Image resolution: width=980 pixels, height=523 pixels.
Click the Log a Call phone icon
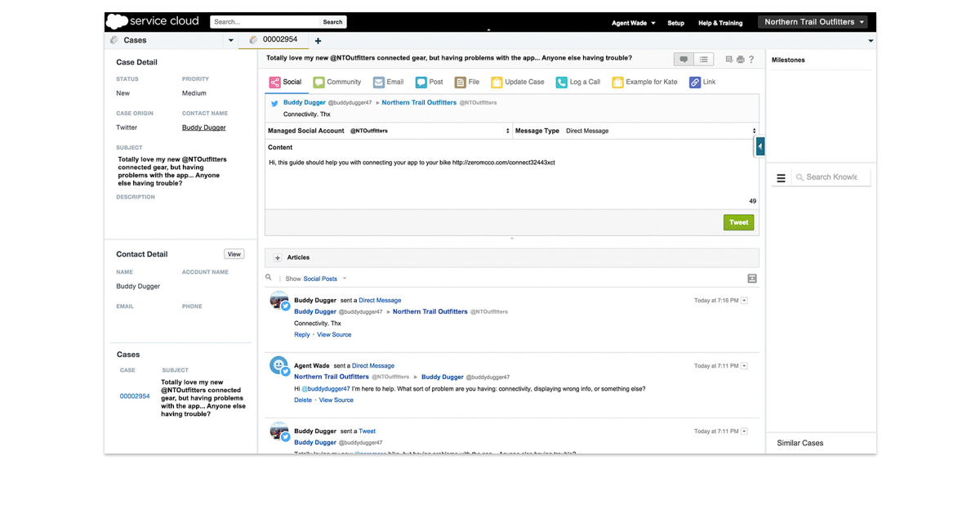(x=562, y=83)
